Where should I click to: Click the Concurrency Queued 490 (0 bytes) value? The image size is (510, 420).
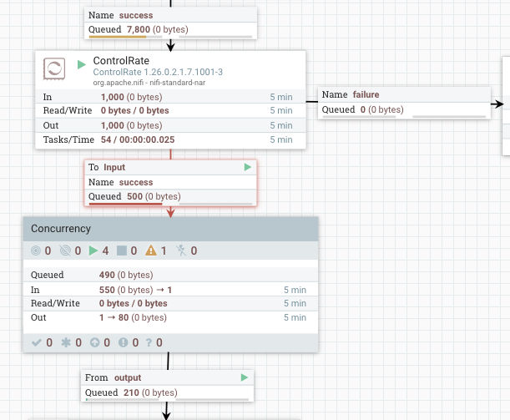click(x=126, y=275)
